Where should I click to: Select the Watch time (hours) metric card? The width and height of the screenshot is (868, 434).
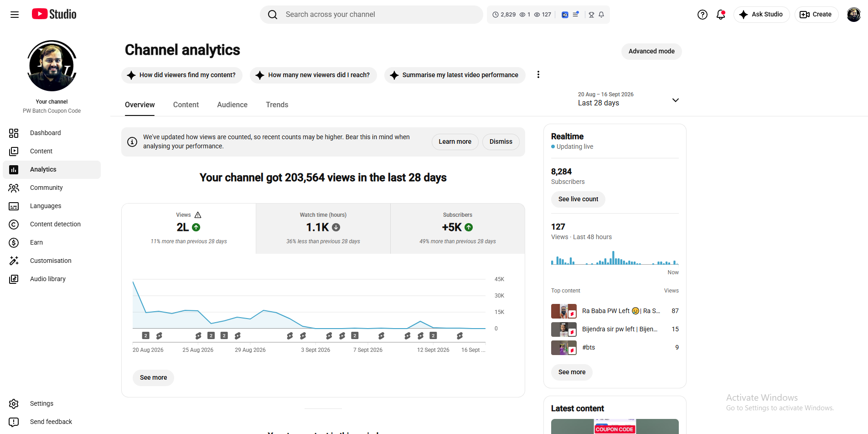323,228
